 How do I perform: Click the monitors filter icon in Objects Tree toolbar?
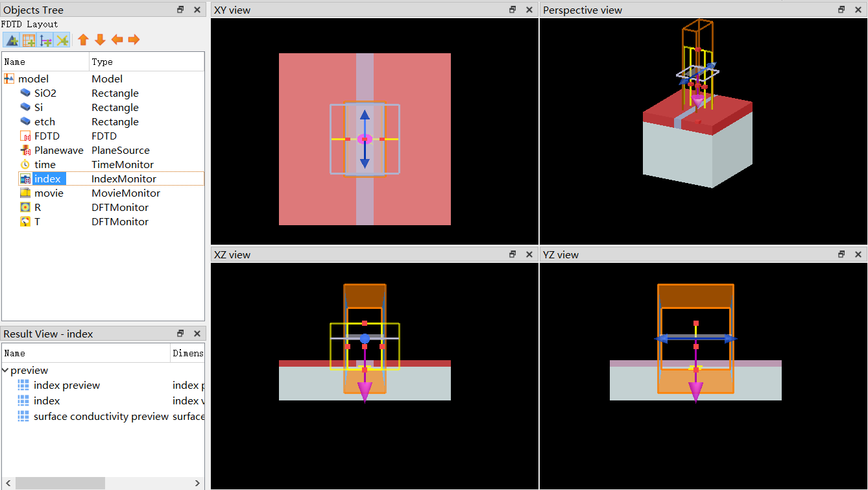(62, 40)
